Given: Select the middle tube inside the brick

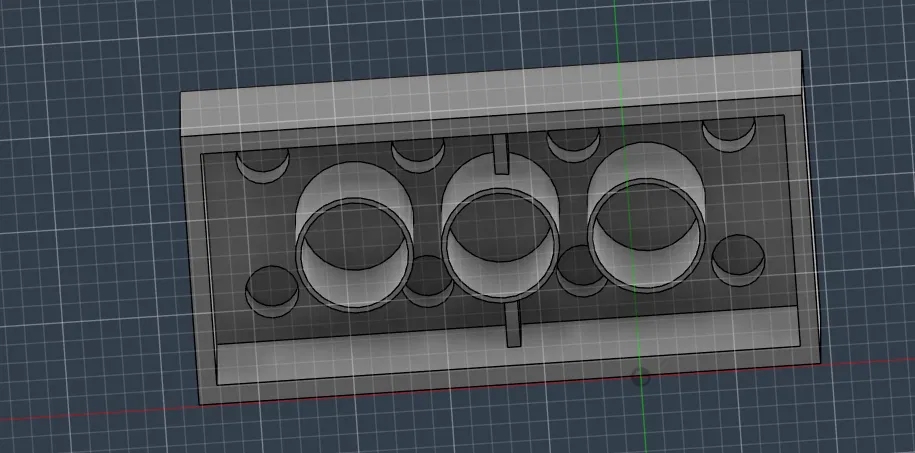Looking at the screenshot, I should 500,229.
